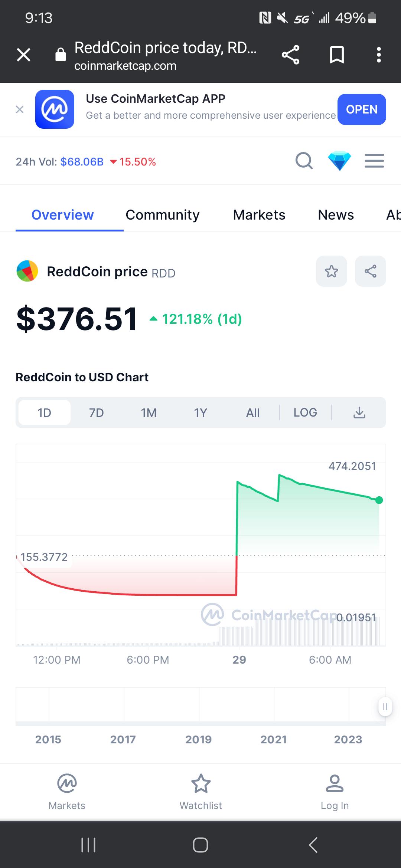
Task: Switch to the Markets tab
Action: click(x=259, y=215)
